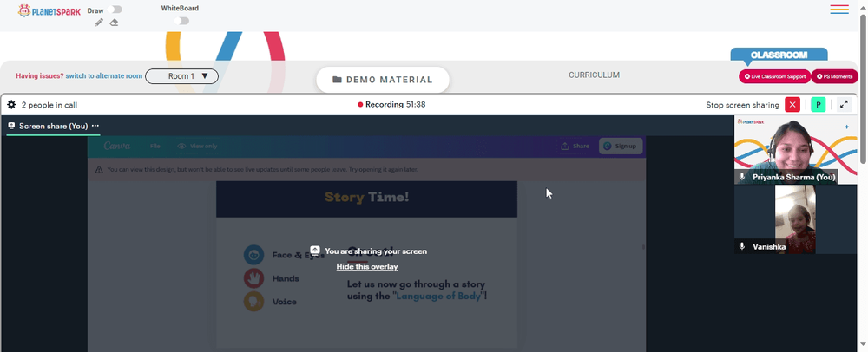Click Vanishka's microphone icon
Viewport: 868px width, 352px height.
tap(742, 246)
